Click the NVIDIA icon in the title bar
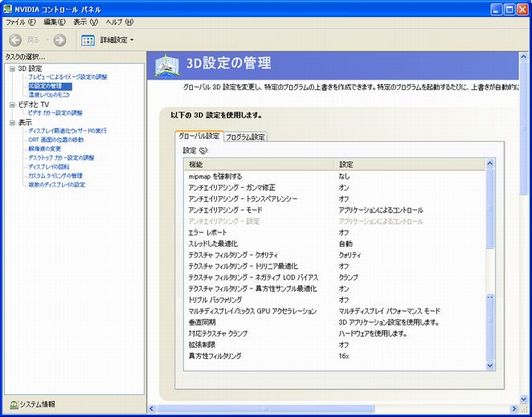The image size is (532, 417). tap(7, 9)
